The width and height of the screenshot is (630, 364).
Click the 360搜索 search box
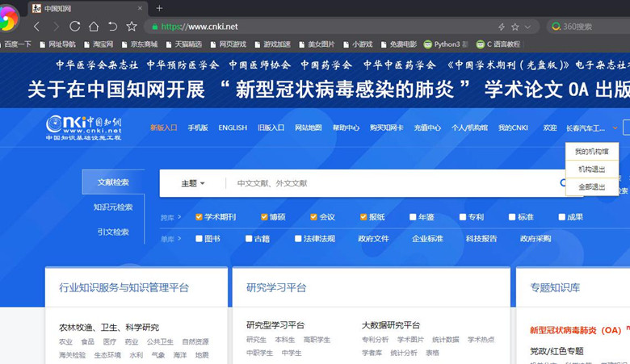coord(589,27)
